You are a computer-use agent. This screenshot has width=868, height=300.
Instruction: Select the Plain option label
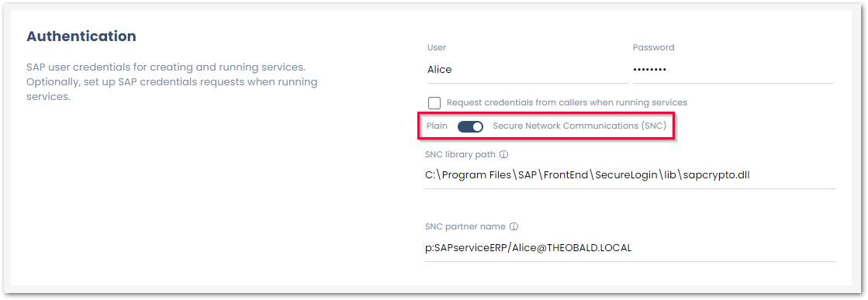(437, 126)
